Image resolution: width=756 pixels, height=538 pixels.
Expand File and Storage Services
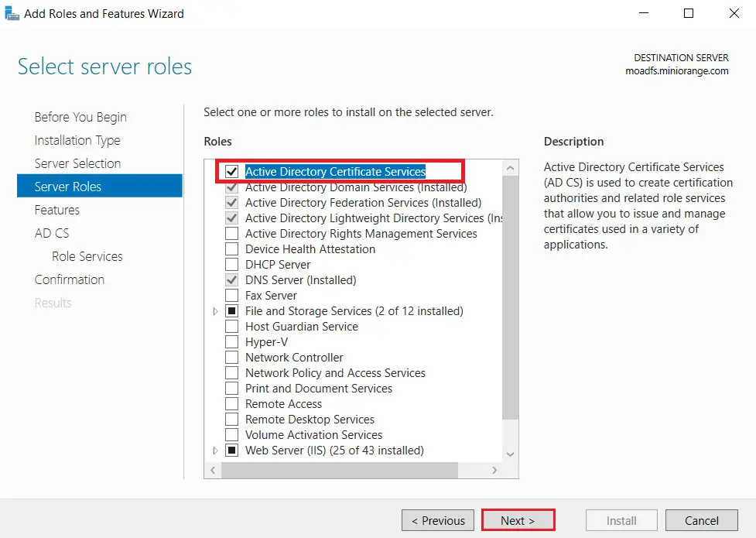(216, 310)
